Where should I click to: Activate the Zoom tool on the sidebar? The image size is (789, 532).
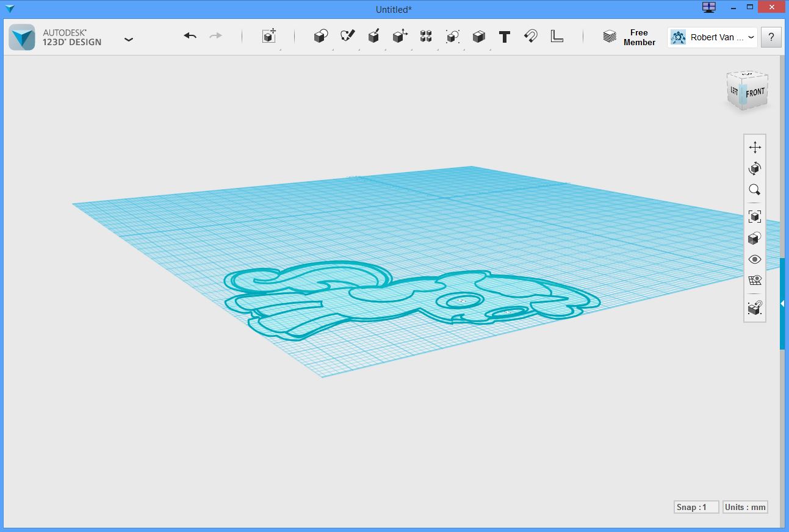tap(755, 190)
